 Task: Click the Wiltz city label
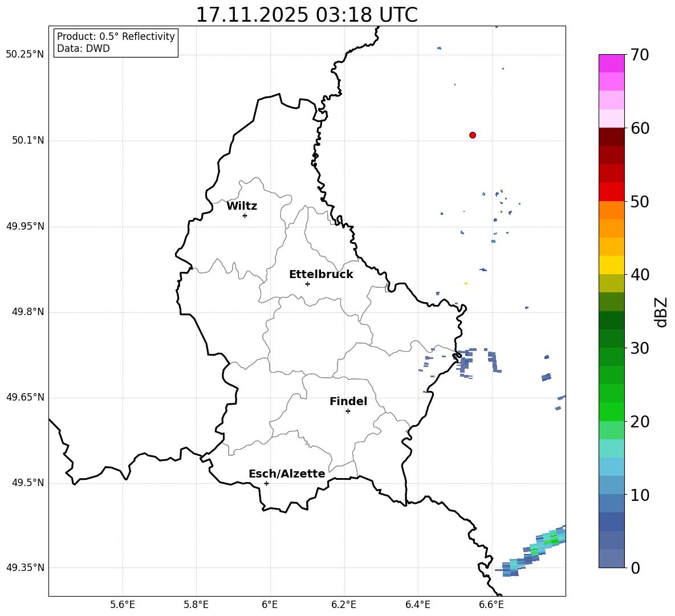click(242, 206)
